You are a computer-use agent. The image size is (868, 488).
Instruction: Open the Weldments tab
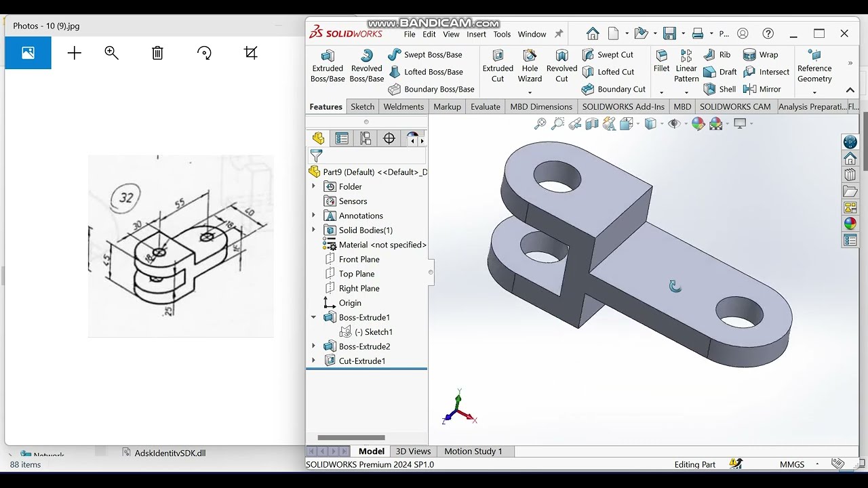[403, 106]
